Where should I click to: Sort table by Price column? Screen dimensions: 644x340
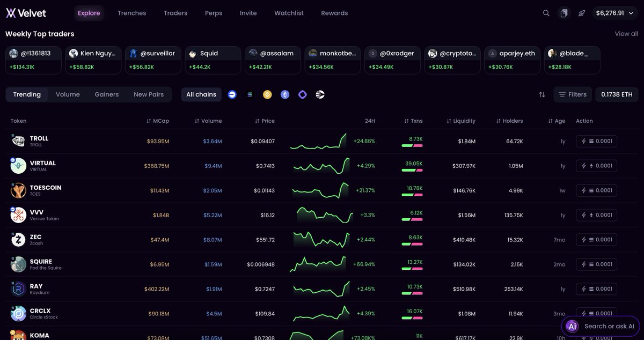pyautogui.click(x=265, y=121)
